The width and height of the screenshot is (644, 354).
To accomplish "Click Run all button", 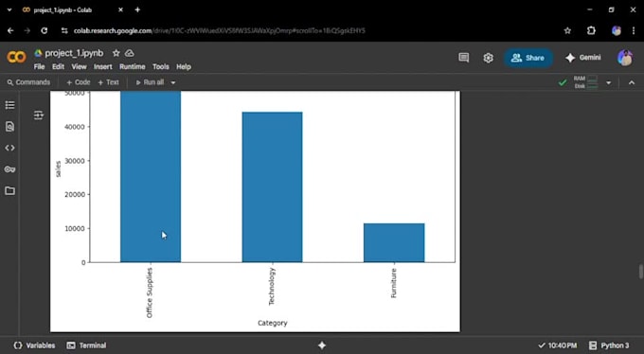I will [x=150, y=82].
